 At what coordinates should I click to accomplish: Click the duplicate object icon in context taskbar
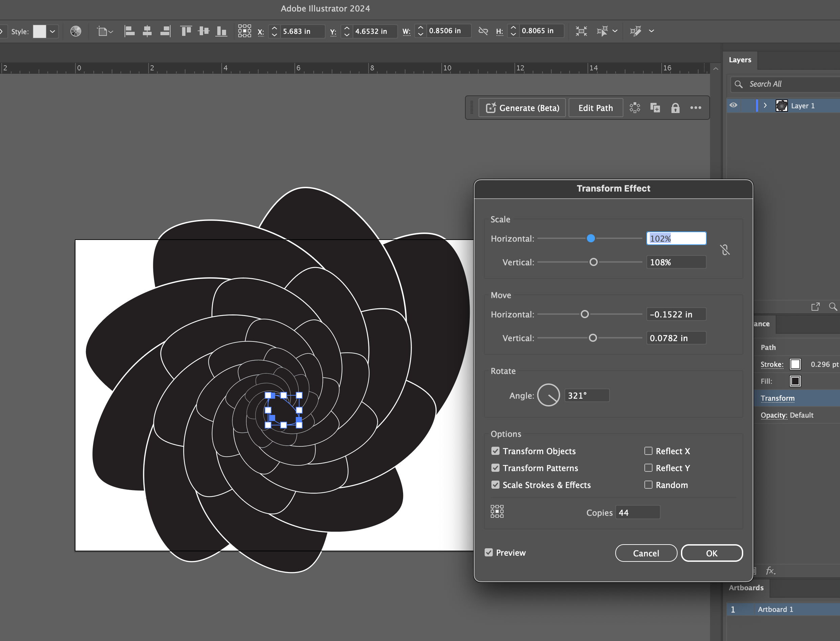click(x=655, y=108)
